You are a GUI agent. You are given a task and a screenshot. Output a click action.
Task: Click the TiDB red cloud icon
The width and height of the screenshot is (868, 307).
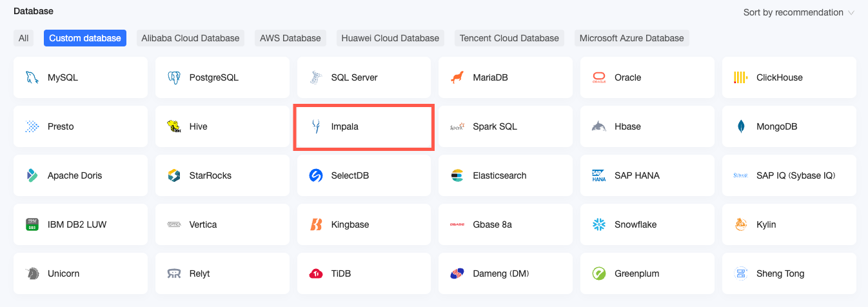315,273
